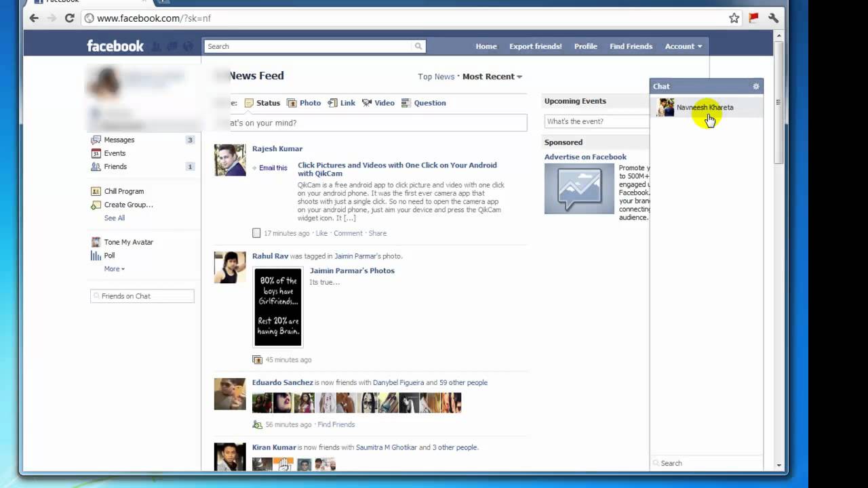The image size is (868, 488).
Task: Select the Photo composer icon
Action: (x=292, y=103)
